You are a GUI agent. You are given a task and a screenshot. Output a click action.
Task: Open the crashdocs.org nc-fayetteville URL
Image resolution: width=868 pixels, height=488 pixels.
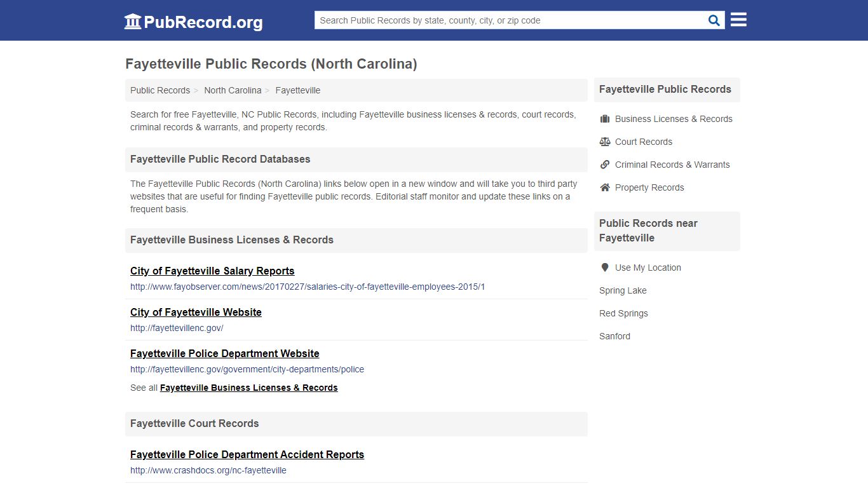pos(208,470)
